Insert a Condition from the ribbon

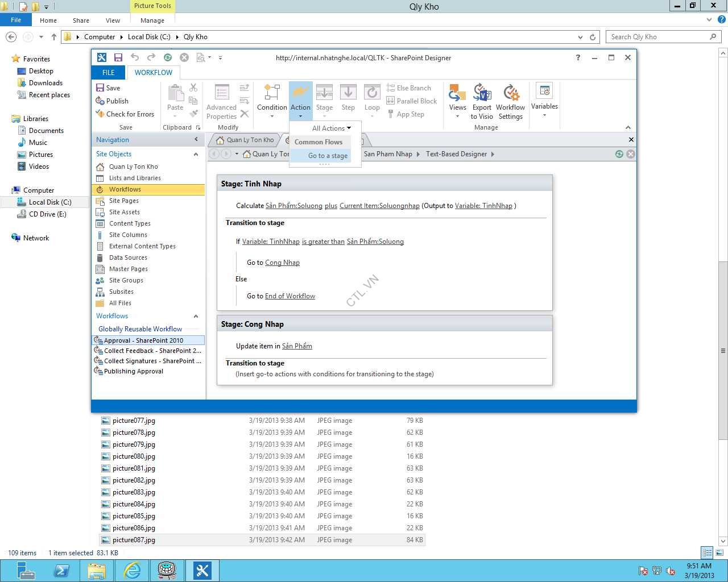(x=272, y=98)
